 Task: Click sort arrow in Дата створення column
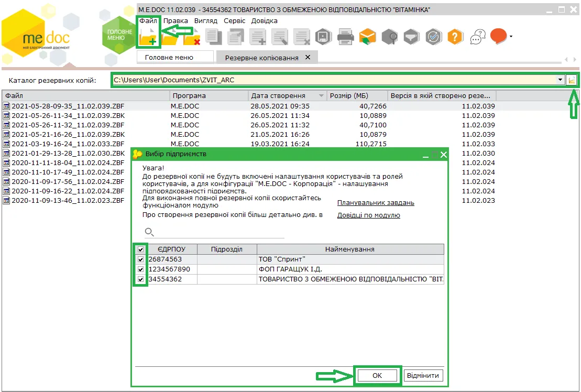(x=321, y=95)
